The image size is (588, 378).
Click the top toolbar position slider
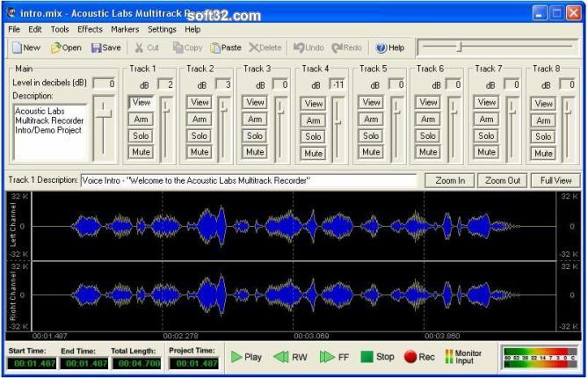[497, 47]
